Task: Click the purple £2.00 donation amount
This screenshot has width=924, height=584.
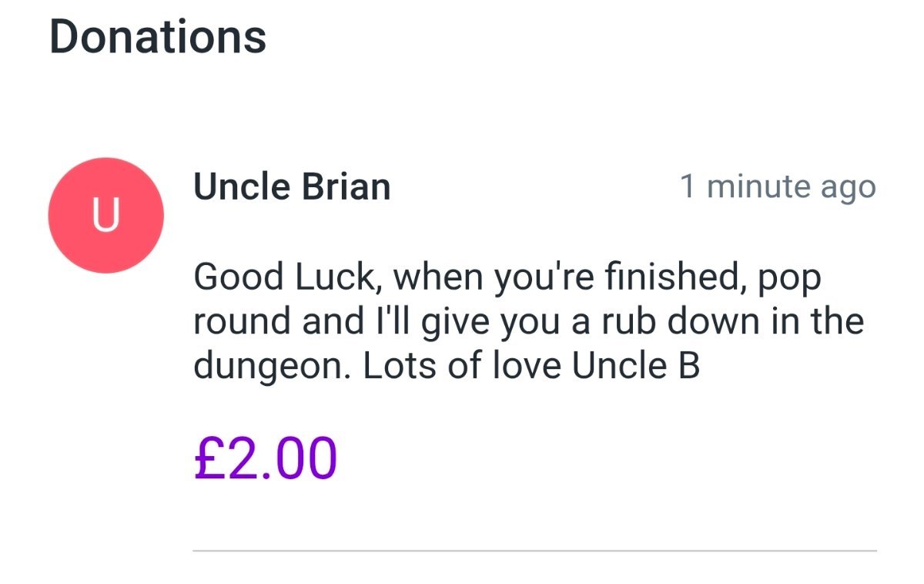Action: 266,458
